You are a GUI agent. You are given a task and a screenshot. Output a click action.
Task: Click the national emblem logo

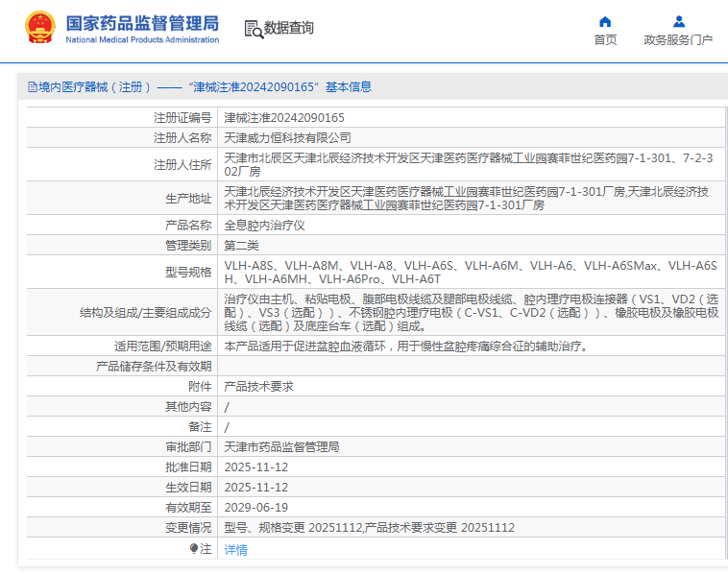point(40,28)
